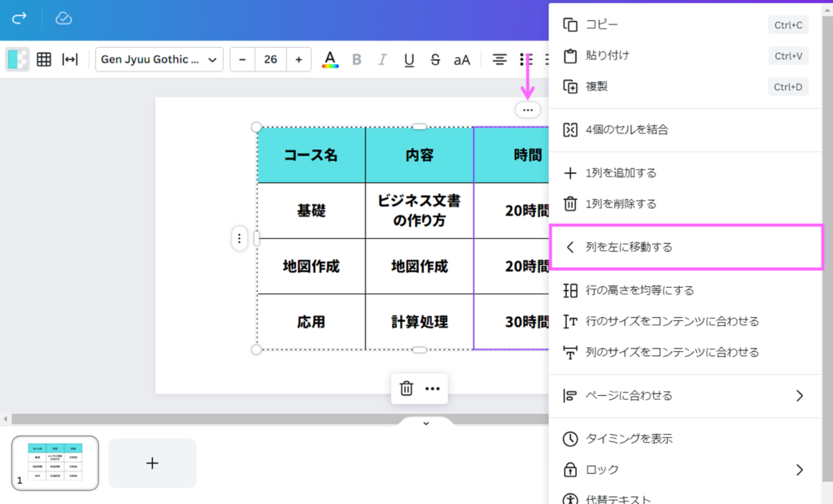Open text alignment icon in toolbar
The height and width of the screenshot is (504, 833).
pyautogui.click(x=499, y=59)
